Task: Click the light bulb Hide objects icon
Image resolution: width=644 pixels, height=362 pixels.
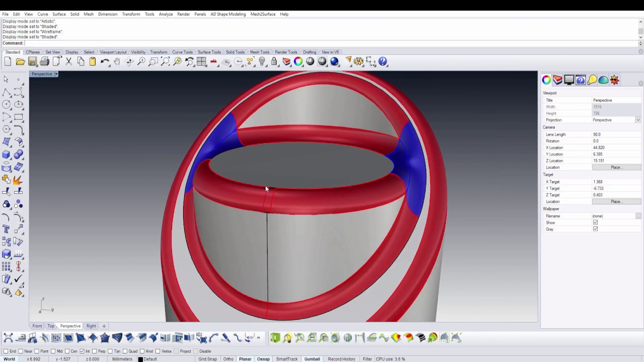Action: pyautogui.click(x=262, y=61)
